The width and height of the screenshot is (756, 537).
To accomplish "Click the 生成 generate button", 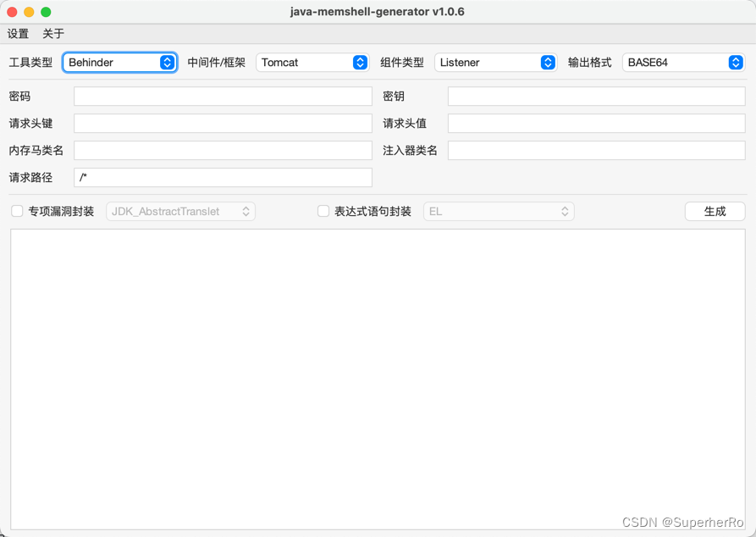I will 715,211.
